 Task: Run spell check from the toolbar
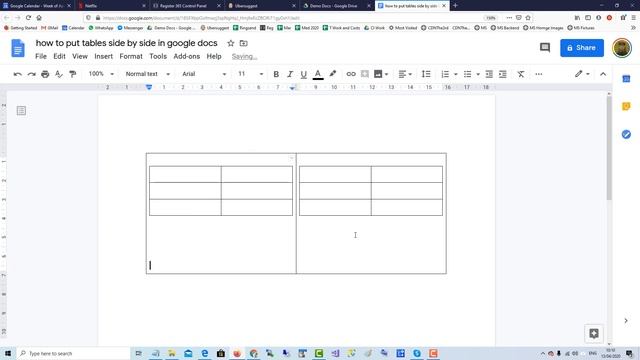(x=59, y=74)
